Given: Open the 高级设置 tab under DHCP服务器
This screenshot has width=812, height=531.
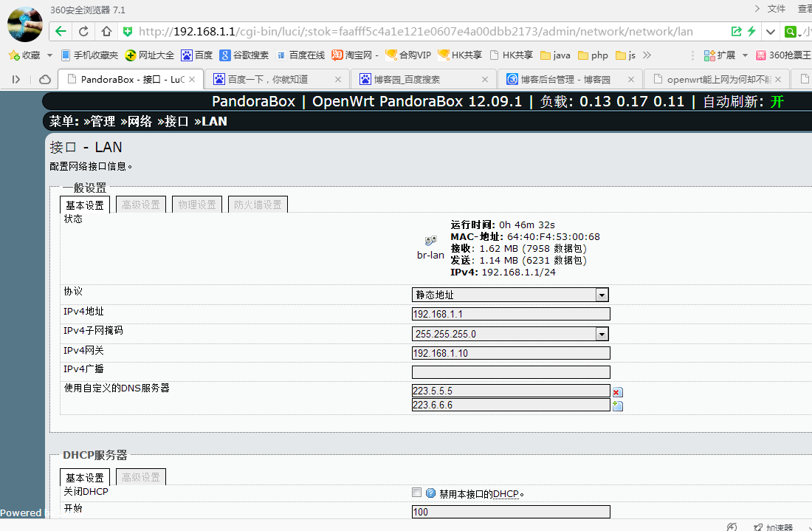Looking at the screenshot, I should coord(141,478).
